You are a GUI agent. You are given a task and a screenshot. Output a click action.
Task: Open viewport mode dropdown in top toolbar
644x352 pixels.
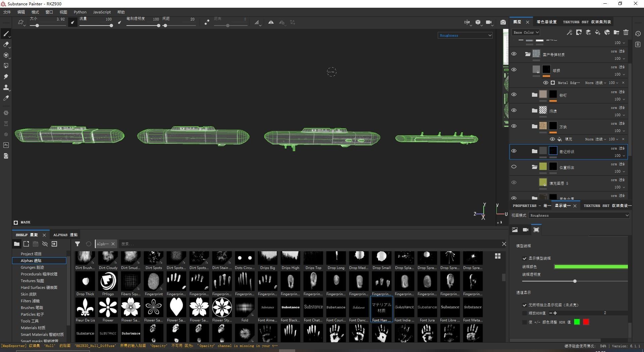pyautogui.click(x=479, y=23)
